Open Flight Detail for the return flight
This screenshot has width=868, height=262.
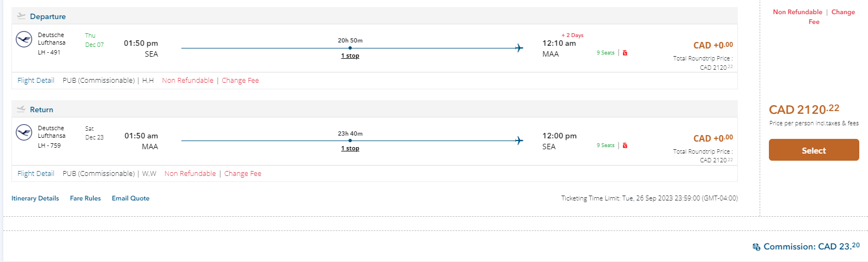point(36,174)
